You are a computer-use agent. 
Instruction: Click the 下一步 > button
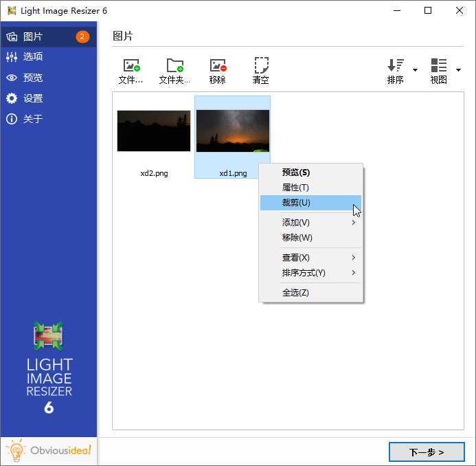[426, 452]
